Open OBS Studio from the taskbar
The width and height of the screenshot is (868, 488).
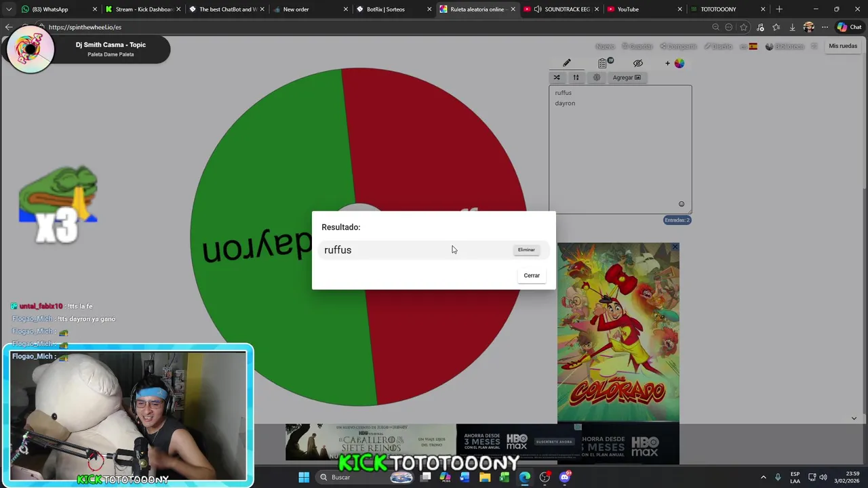pos(545,477)
